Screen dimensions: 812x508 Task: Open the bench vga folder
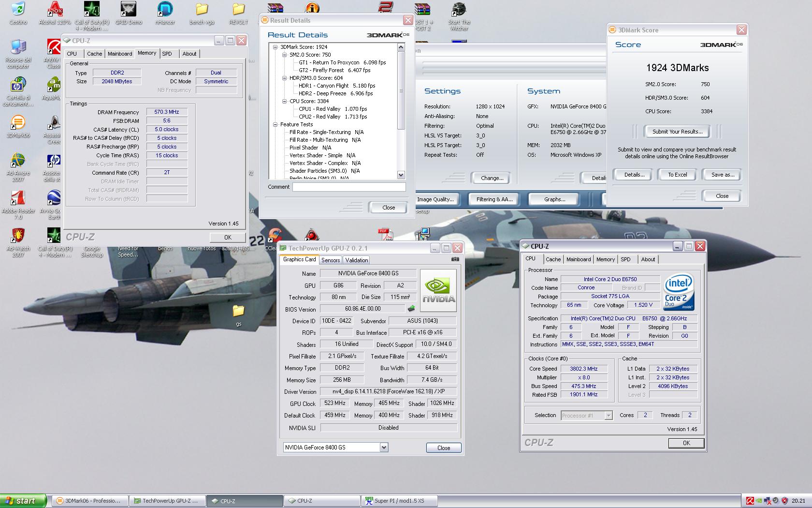click(x=202, y=13)
